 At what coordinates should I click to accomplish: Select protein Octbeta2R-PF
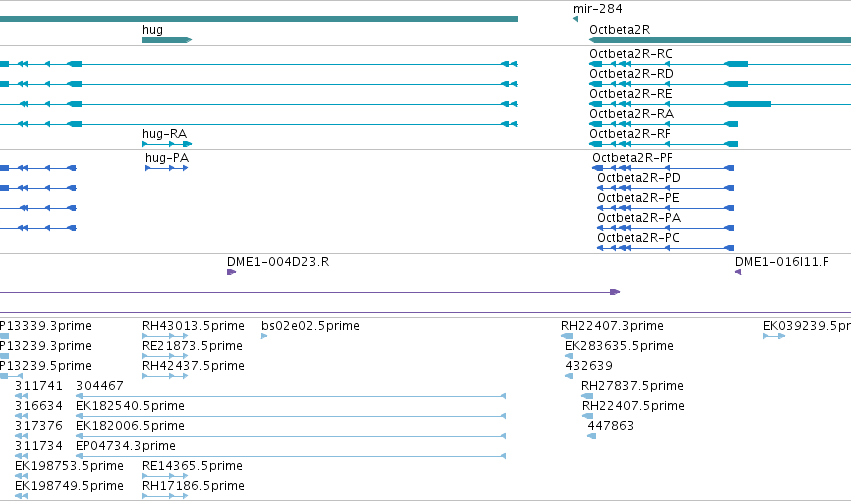632,158
